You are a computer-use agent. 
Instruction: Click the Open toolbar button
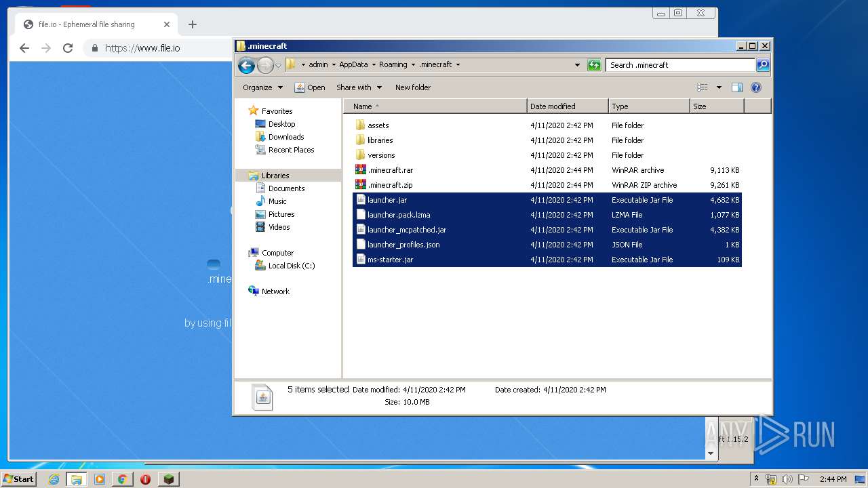pyautogui.click(x=310, y=87)
